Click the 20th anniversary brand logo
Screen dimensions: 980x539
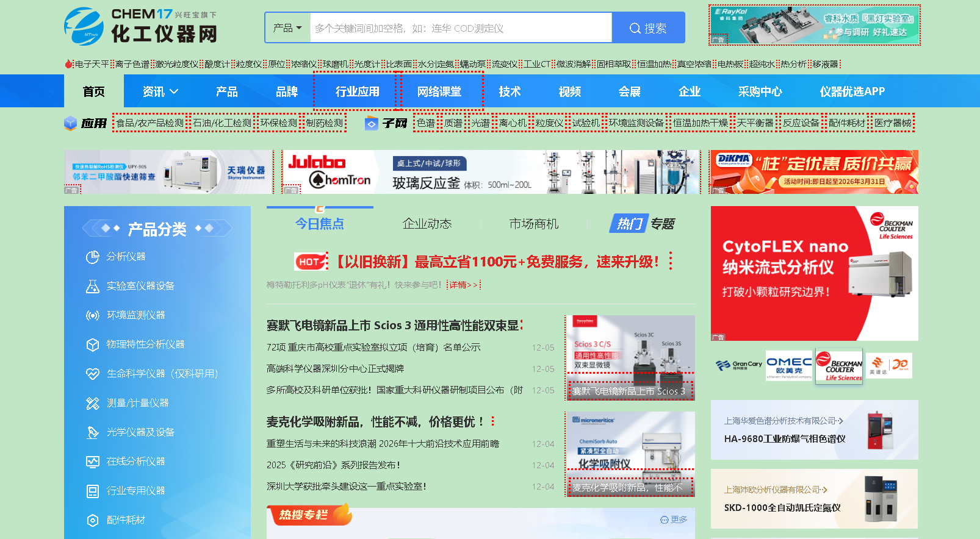[901, 365]
